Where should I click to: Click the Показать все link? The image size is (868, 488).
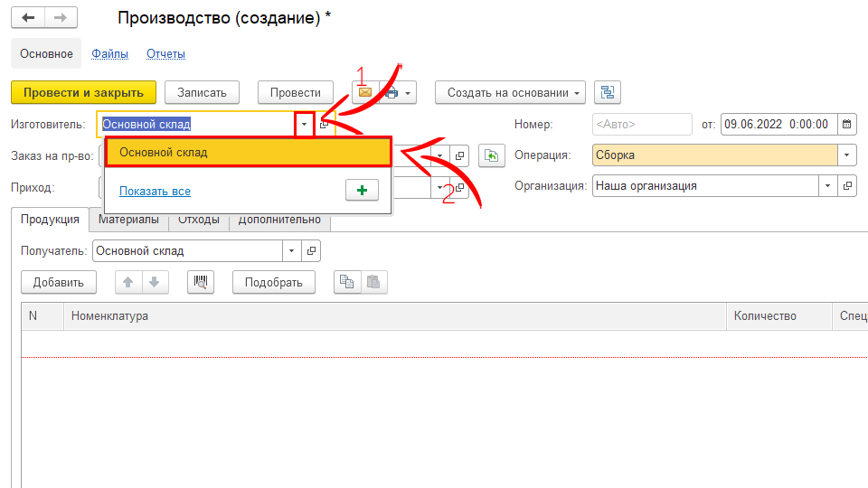[x=155, y=192]
